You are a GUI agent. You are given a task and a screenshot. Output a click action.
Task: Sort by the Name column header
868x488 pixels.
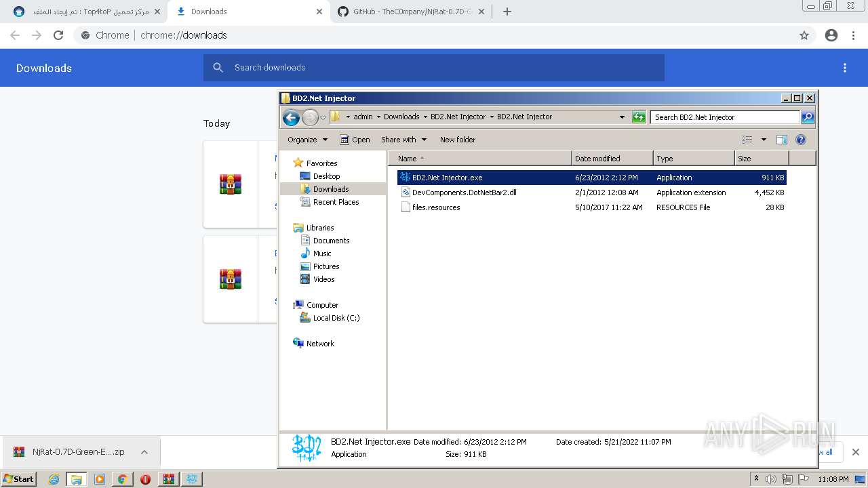click(x=480, y=159)
